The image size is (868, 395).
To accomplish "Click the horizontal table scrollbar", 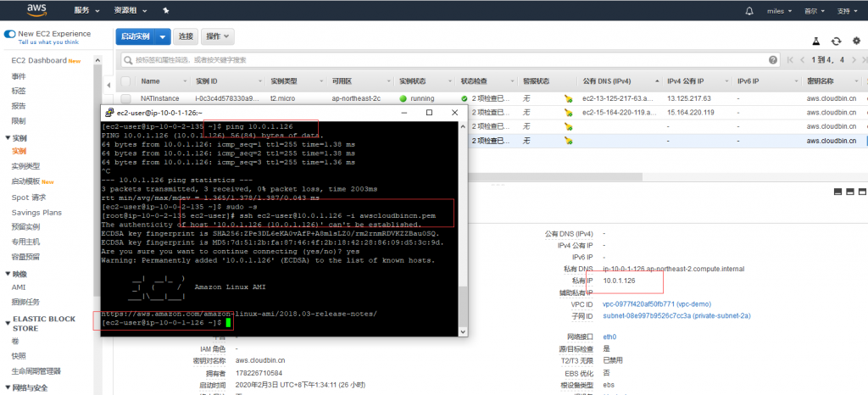I will click(x=555, y=176).
